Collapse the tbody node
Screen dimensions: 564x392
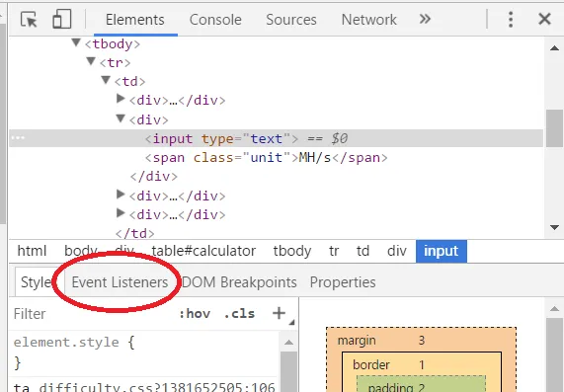point(76,42)
